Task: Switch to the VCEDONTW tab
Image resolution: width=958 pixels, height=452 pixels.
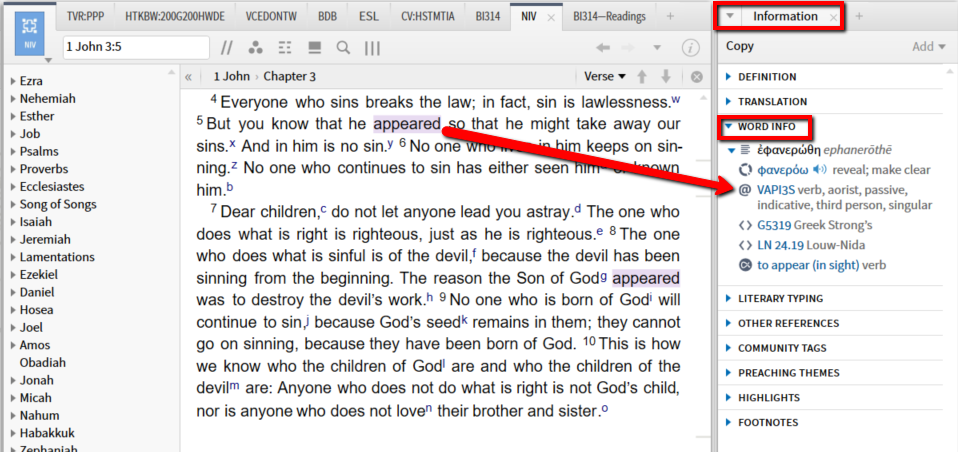Action: 271,16
